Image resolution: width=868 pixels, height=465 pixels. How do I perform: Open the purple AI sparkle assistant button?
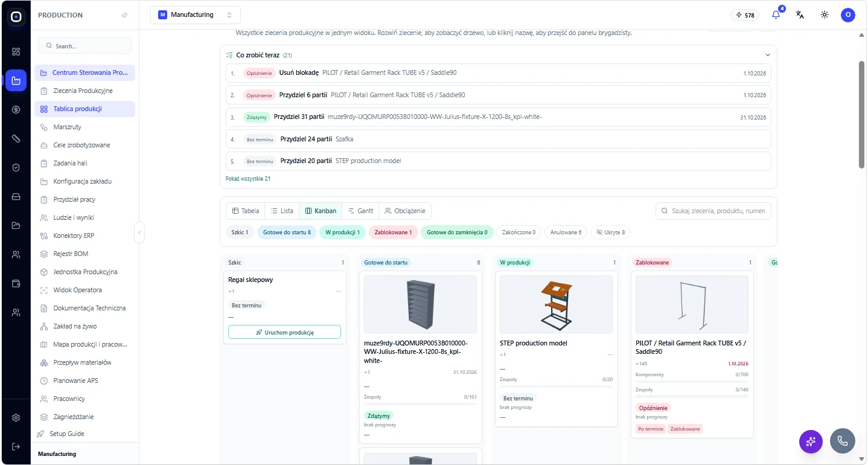[811, 441]
